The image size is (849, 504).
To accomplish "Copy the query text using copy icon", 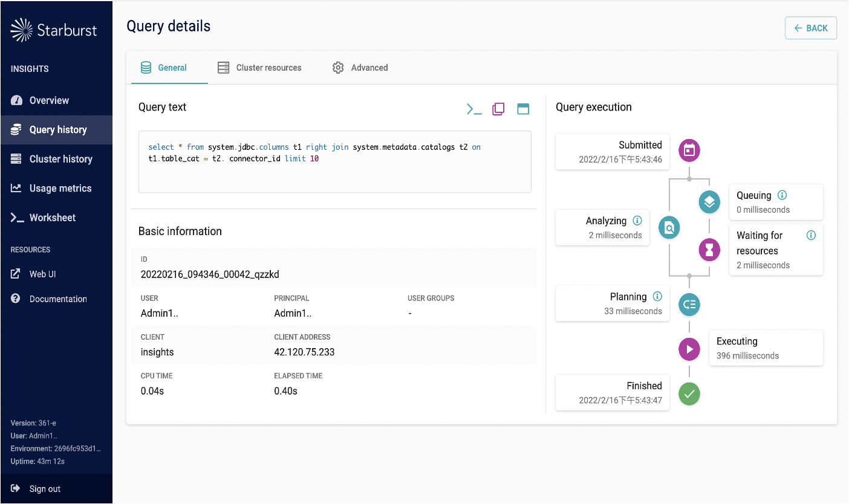I will (498, 109).
